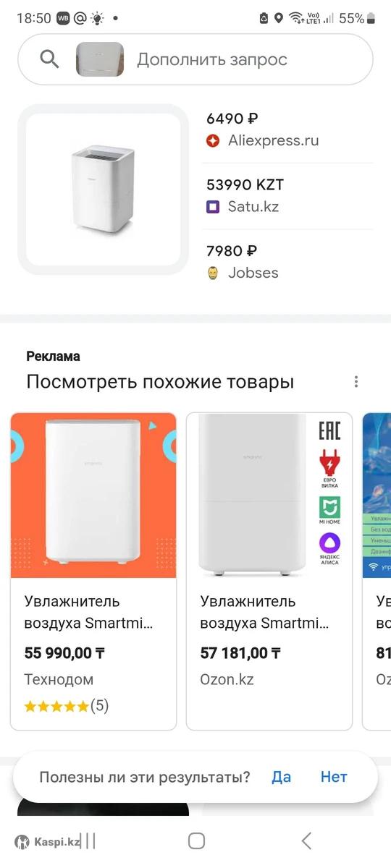Tap the Android back arrow button

[x=306, y=841]
